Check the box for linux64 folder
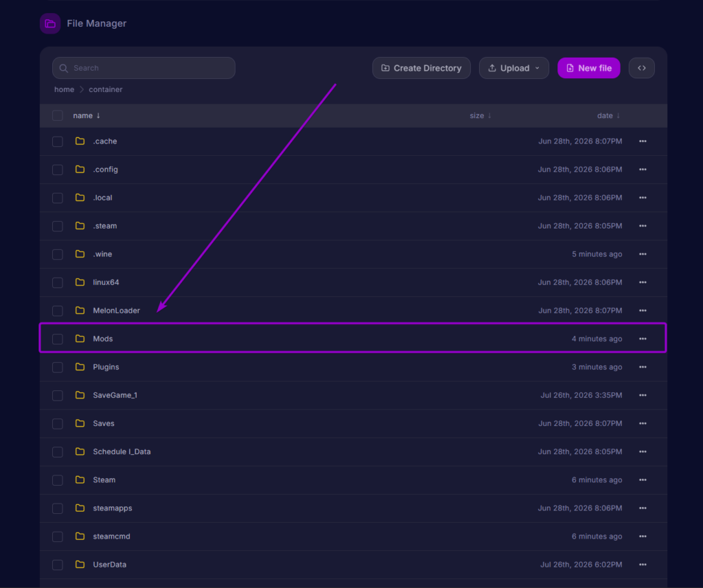703x588 pixels. [58, 283]
